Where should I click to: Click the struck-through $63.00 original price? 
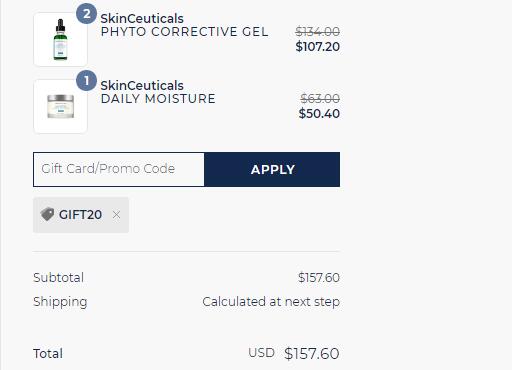[320, 99]
